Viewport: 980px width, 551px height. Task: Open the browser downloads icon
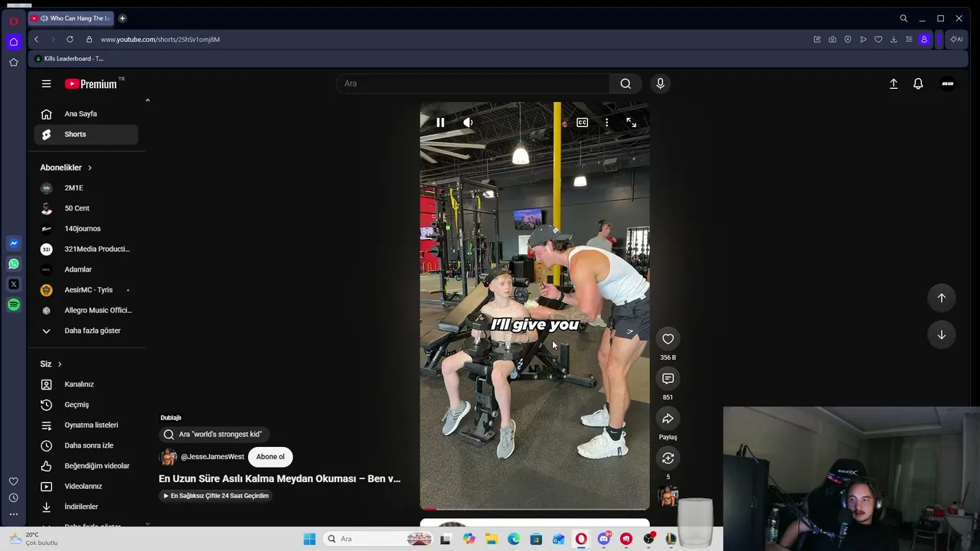coord(893,39)
